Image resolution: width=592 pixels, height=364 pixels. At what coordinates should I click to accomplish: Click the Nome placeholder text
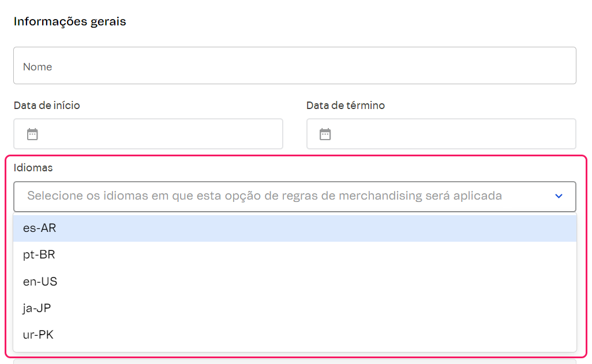click(38, 67)
